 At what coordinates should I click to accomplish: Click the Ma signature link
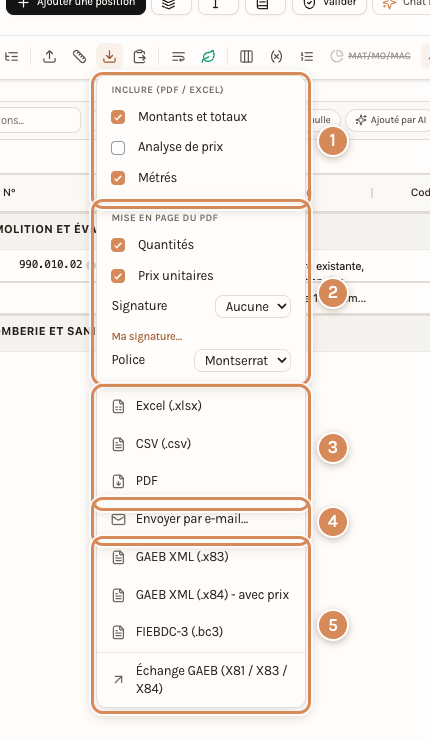click(147, 336)
